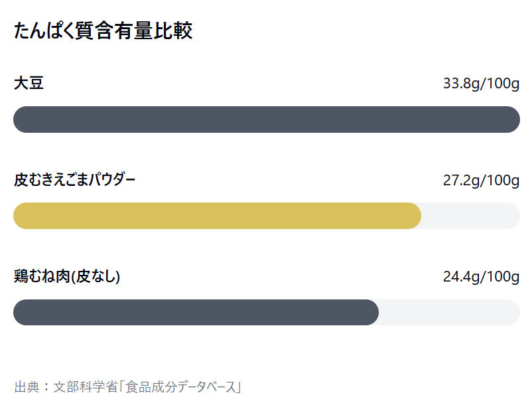Screen dimensions: 532x409
Task: Click the yellow えごまパウダー bar fill
Action: click(x=217, y=216)
